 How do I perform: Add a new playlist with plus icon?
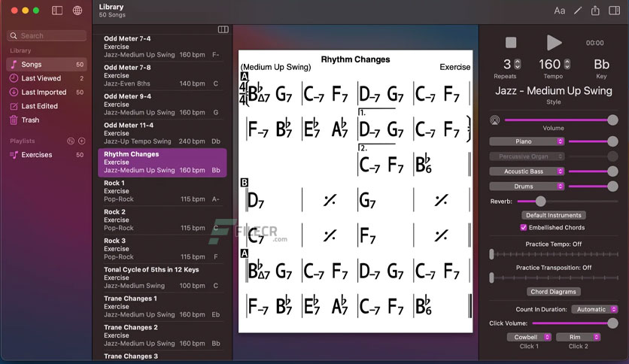click(82, 141)
